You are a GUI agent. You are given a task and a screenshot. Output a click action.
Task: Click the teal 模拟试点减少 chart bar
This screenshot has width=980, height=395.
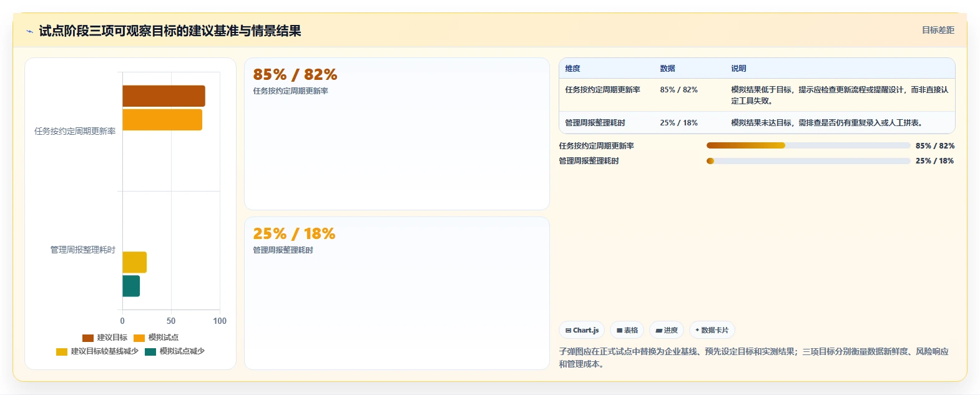coord(131,286)
